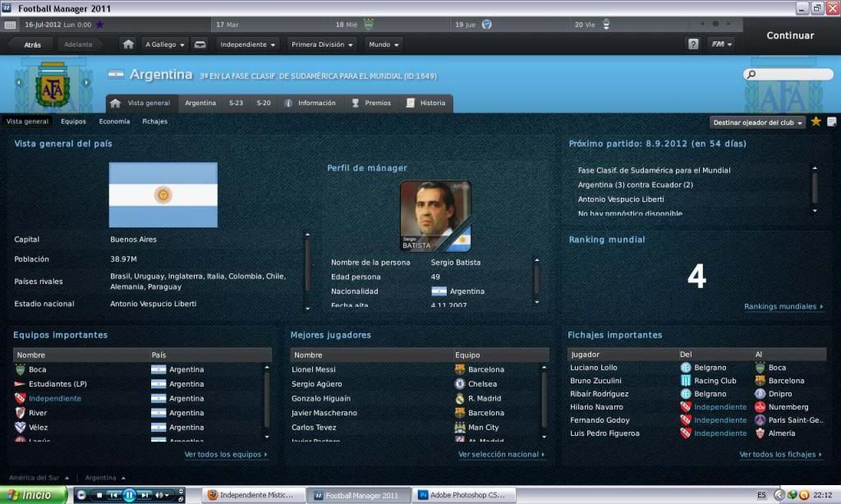Click the trophy icon on 20 Vie
The width and height of the screenshot is (841, 504).
click(606, 24)
